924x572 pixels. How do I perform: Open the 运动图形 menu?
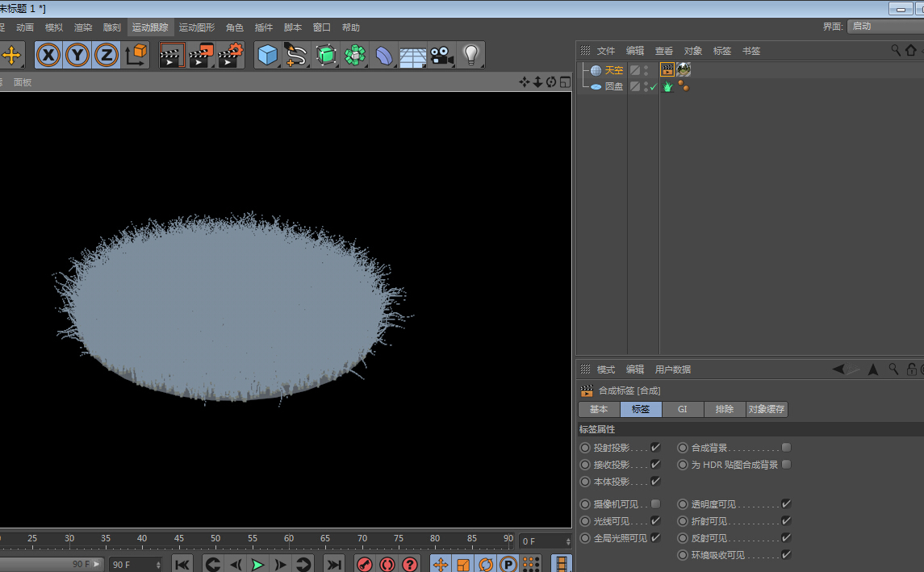pyautogui.click(x=197, y=27)
